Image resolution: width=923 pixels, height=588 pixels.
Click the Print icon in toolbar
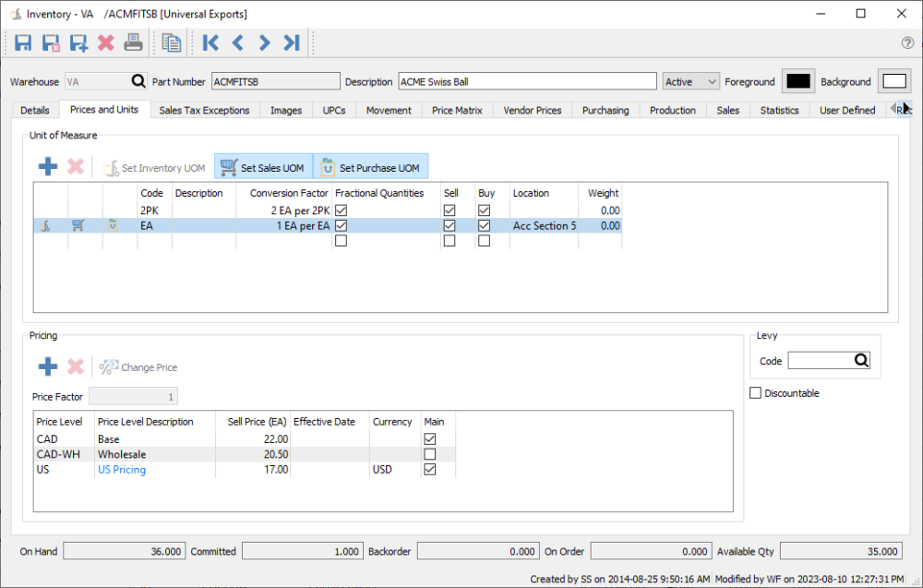pos(133,43)
